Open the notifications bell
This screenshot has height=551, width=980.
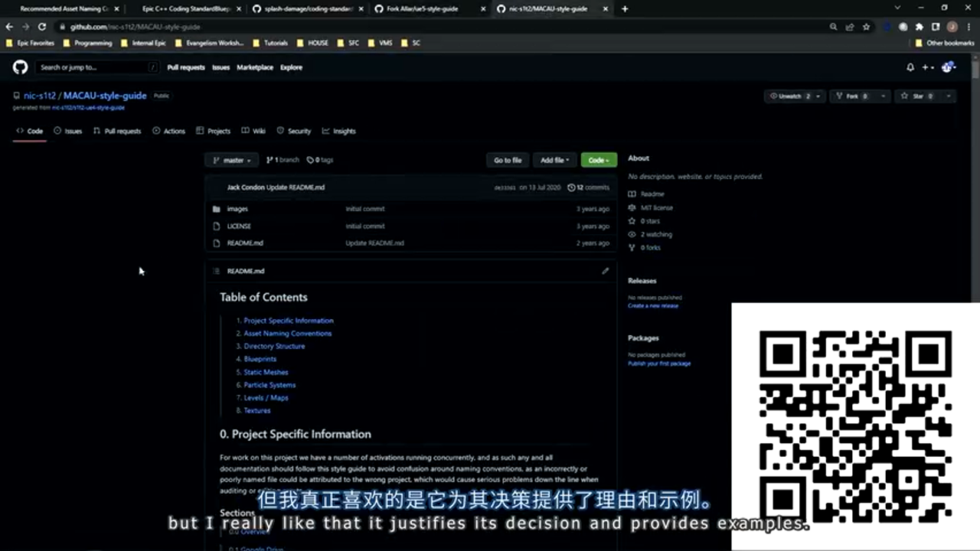coord(910,67)
